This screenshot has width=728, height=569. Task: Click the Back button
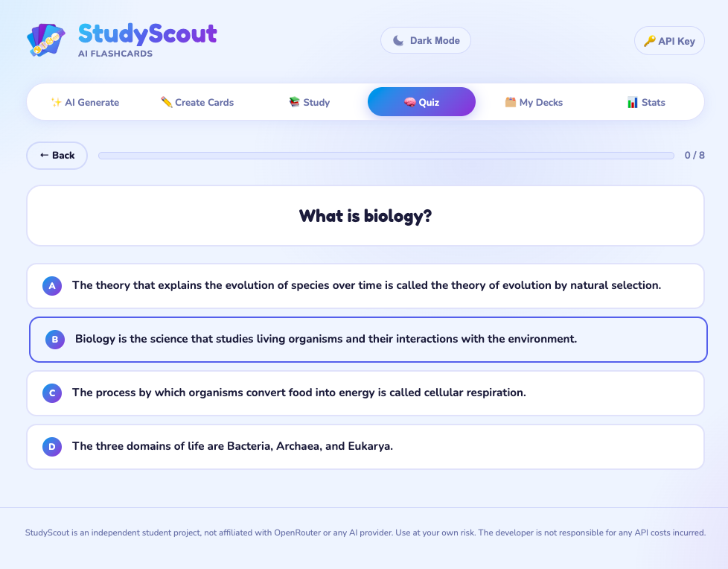pos(57,155)
